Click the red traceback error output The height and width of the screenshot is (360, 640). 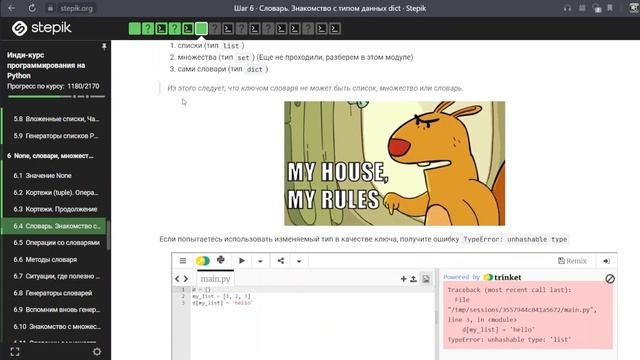528,315
